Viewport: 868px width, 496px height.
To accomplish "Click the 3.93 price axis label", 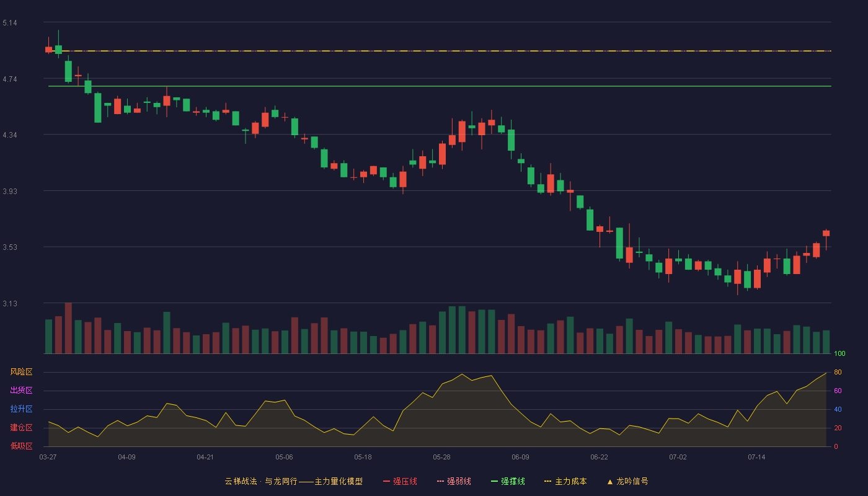I will pyautogui.click(x=10, y=192).
